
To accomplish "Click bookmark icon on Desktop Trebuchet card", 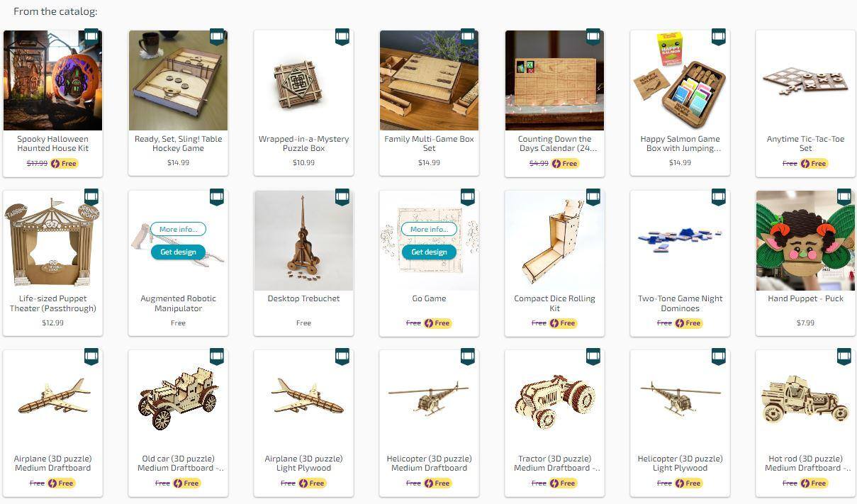I will [342, 197].
